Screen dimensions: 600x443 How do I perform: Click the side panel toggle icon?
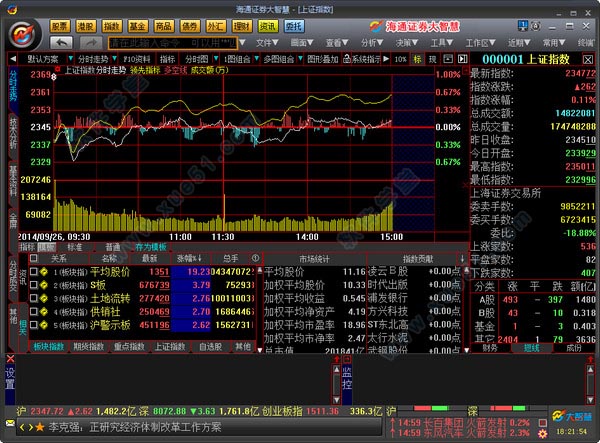463,59
